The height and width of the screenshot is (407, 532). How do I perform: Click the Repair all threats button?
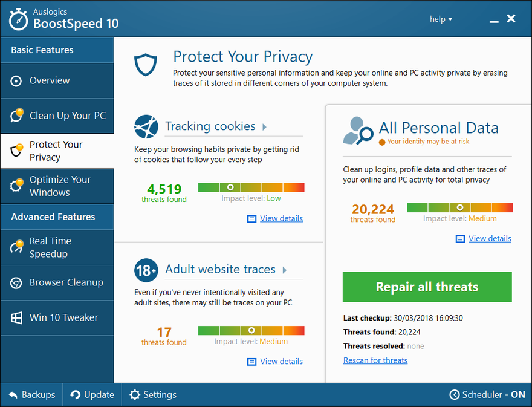click(x=427, y=287)
